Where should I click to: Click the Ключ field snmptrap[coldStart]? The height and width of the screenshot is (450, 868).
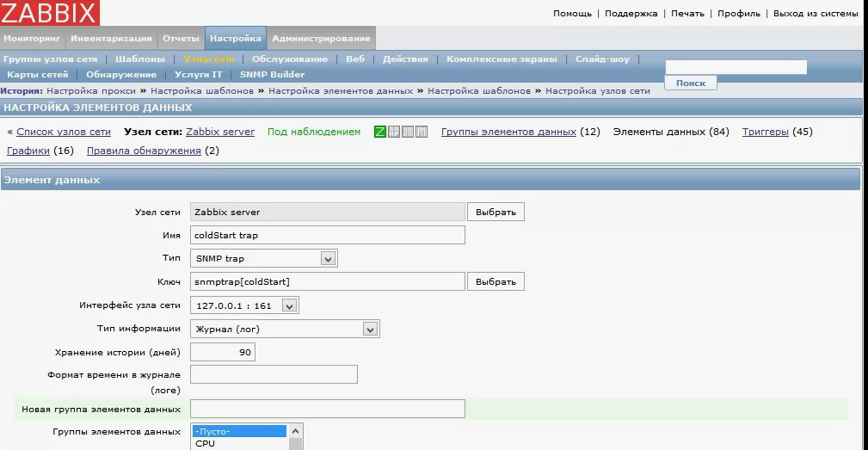tap(328, 281)
